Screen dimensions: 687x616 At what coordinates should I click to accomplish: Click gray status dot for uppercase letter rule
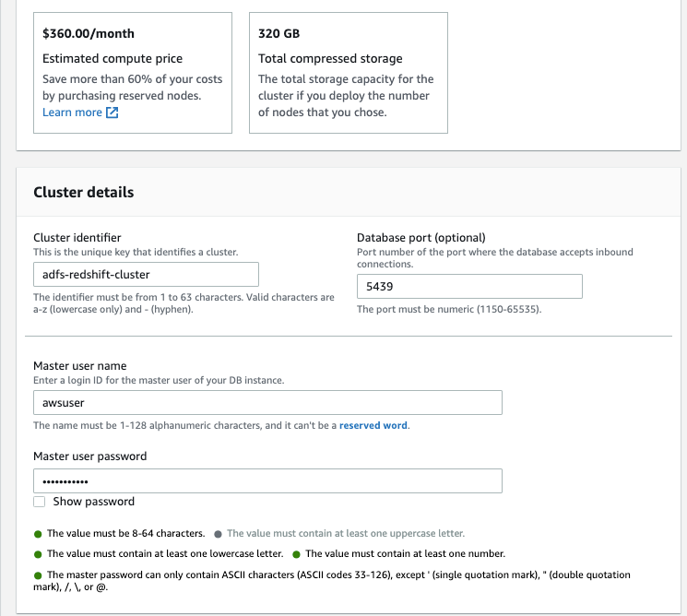click(x=218, y=534)
